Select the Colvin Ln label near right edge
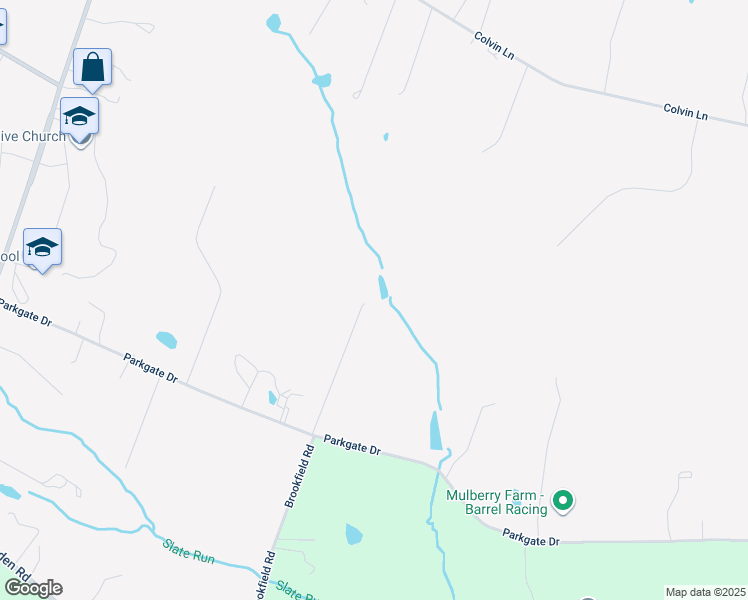Screen dimensions: 748x600 pyautogui.click(x=686, y=112)
